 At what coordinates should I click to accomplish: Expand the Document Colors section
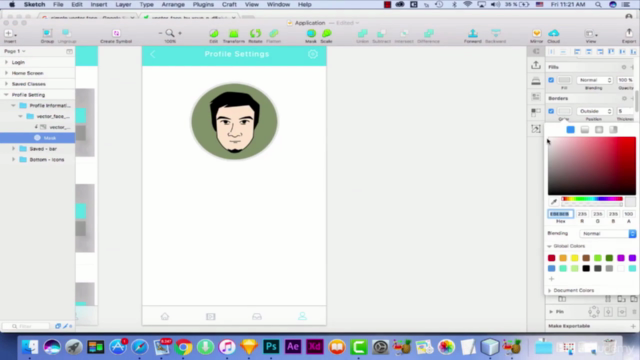tap(549, 291)
